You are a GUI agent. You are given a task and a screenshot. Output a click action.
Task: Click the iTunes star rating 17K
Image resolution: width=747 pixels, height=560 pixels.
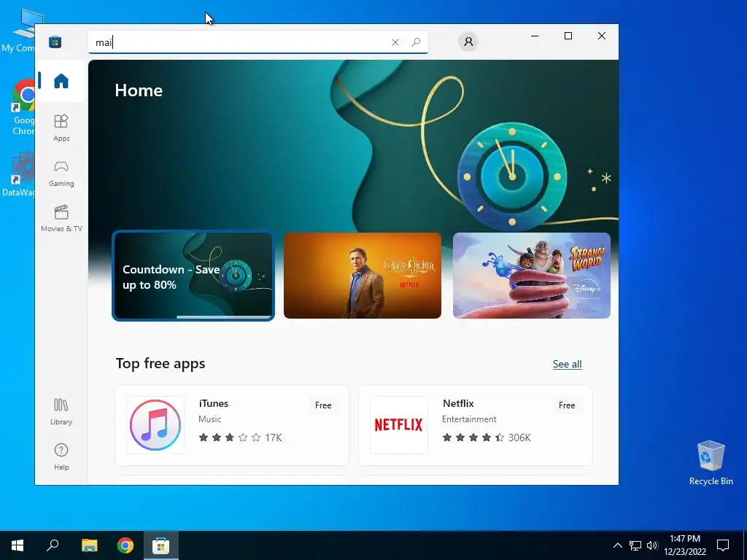[x=240, y=437]
